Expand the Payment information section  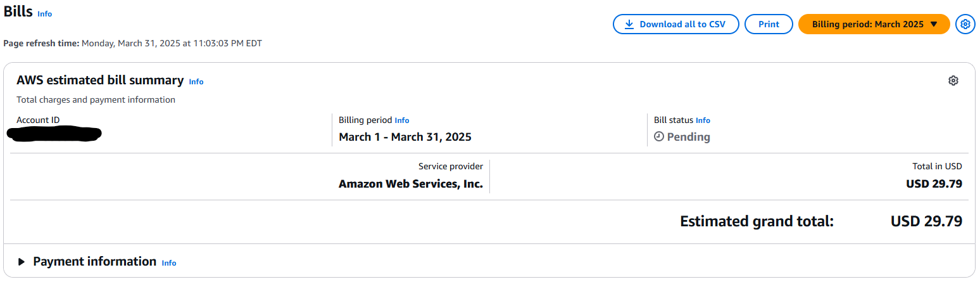22,262
